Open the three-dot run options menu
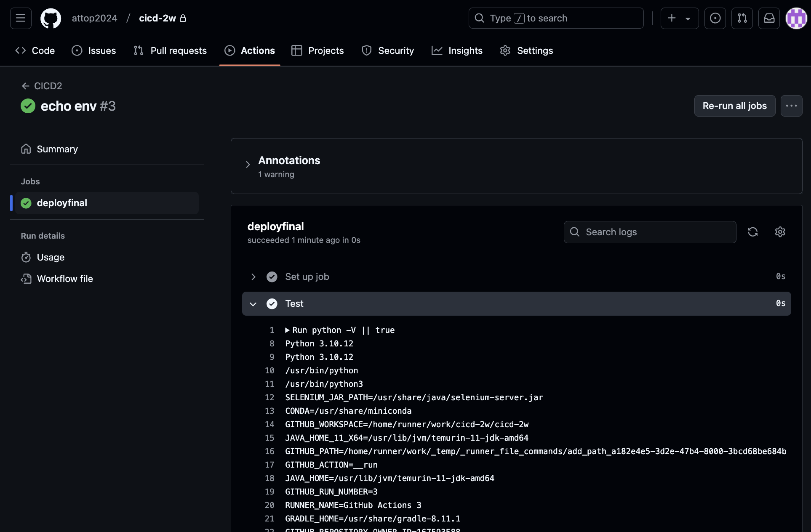811x532 pixels. pos(791,106)
